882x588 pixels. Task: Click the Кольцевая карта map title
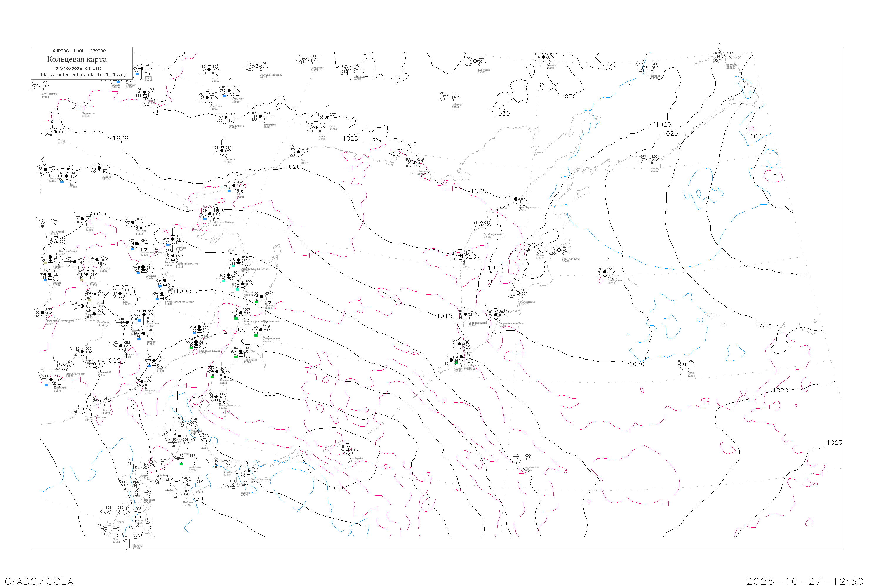coord(77,59)
